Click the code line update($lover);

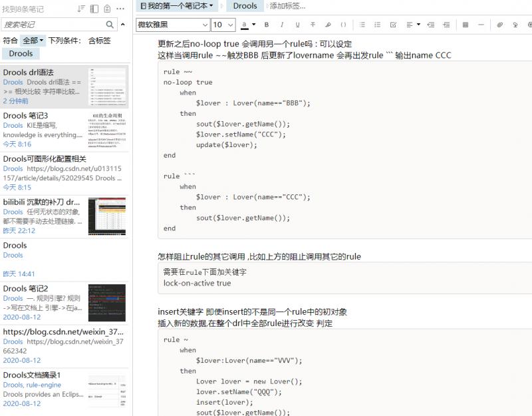pos(227,144)
